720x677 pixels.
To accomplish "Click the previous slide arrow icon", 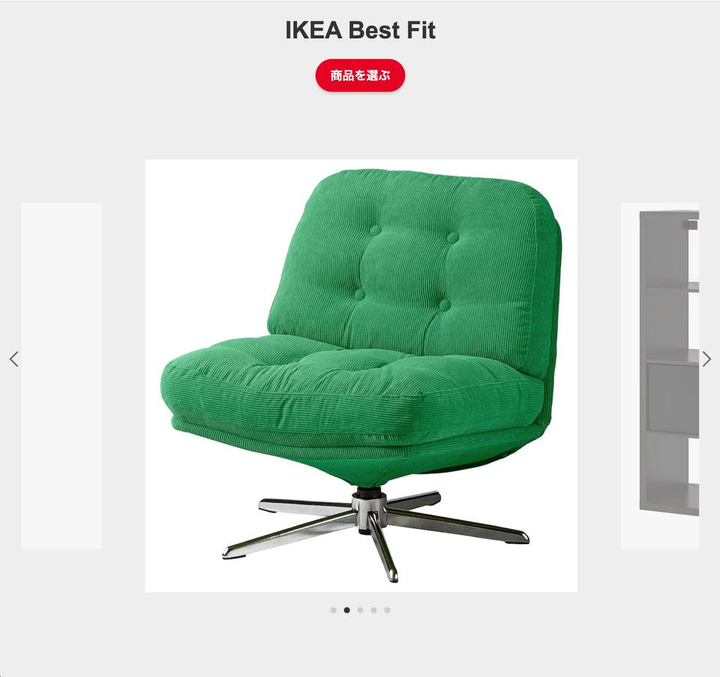I will click(14, 359).
